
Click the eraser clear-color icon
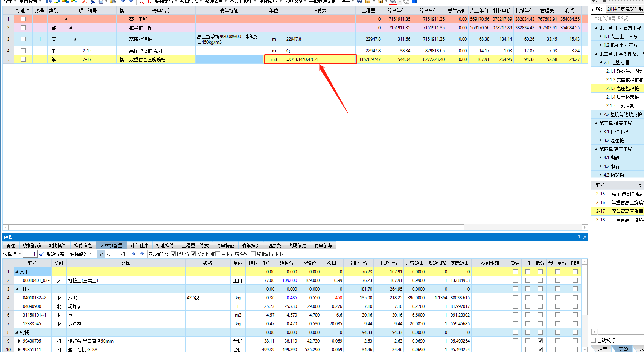point(406,2)
